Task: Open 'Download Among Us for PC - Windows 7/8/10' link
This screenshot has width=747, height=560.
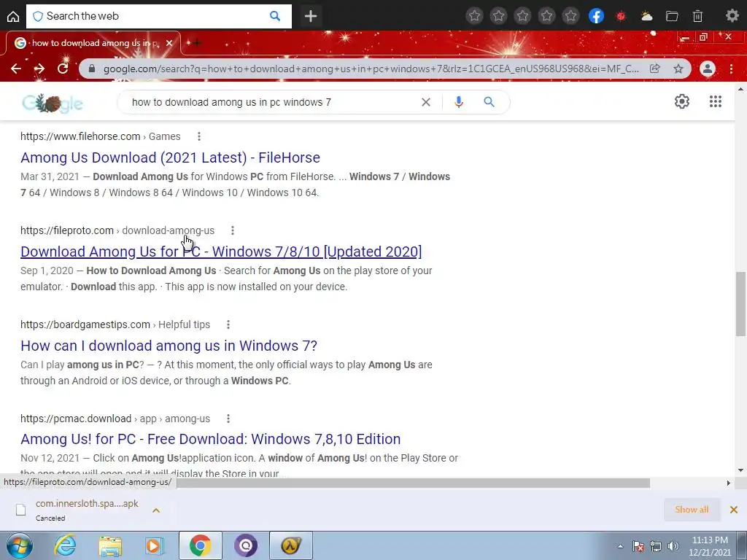Action: point(221,252)
